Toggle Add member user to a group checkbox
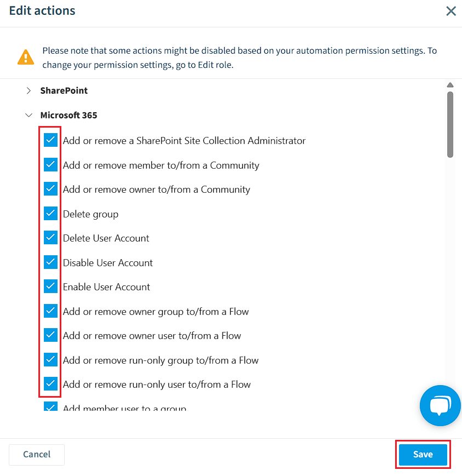The width and height of the screenshot is (462, 476). click(x=51, y=406)
